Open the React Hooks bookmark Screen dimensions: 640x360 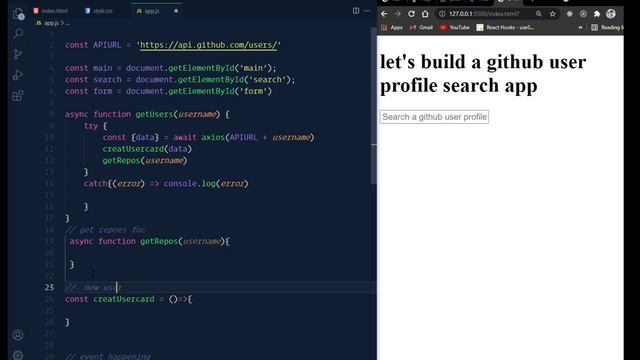[505, 27]
